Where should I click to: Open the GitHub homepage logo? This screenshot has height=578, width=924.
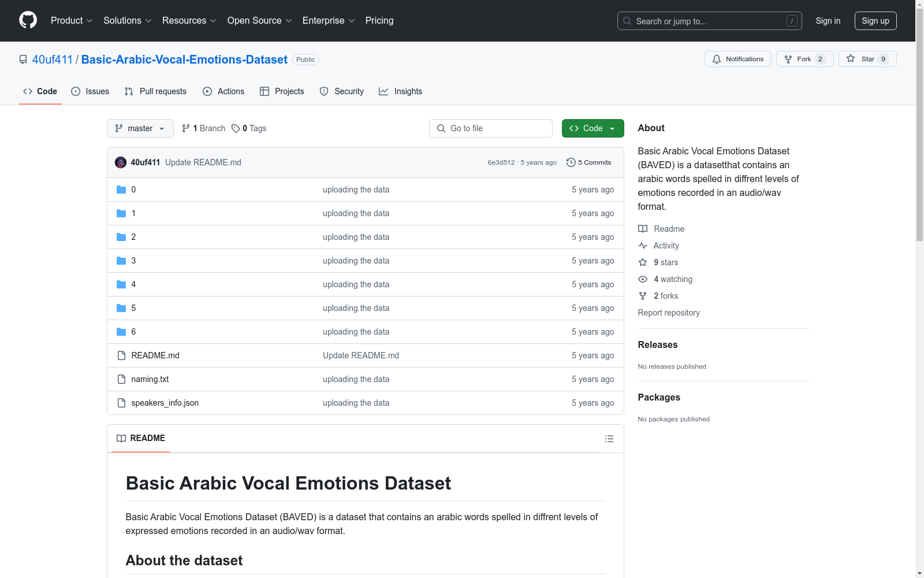(28, 20)
